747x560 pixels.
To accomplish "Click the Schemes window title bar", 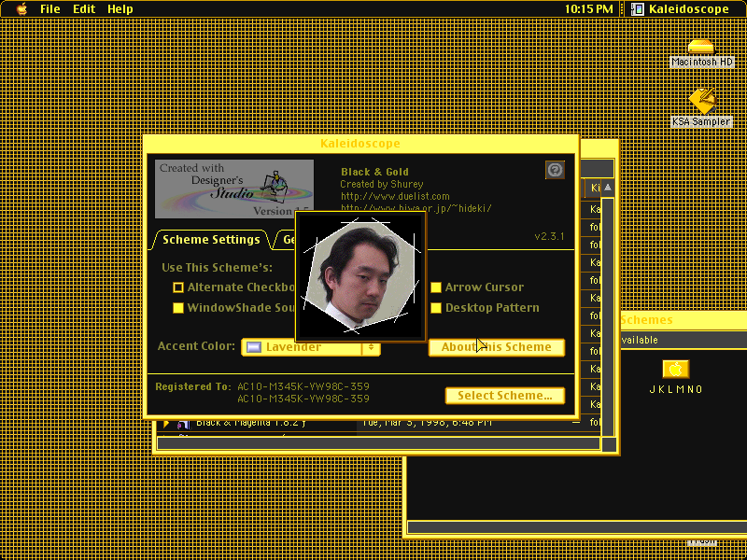I will pos(684,320).
